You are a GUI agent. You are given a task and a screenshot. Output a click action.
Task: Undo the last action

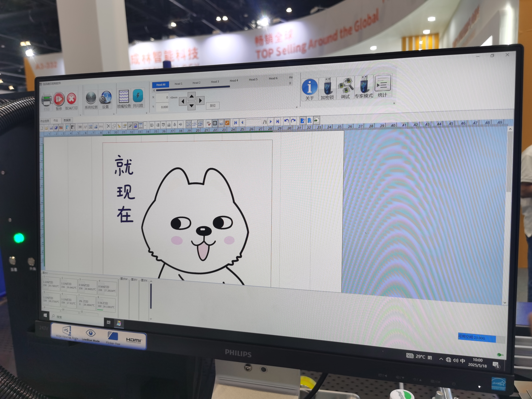(286, 121)
